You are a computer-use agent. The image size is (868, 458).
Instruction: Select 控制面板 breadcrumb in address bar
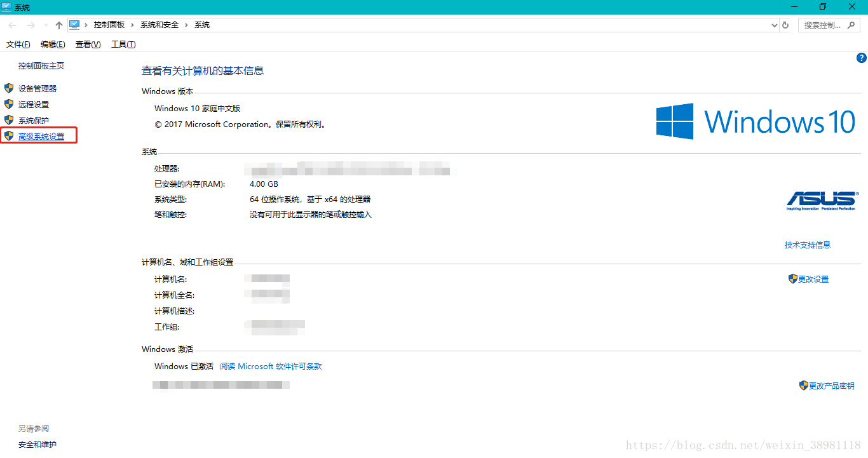click(109, 25)
